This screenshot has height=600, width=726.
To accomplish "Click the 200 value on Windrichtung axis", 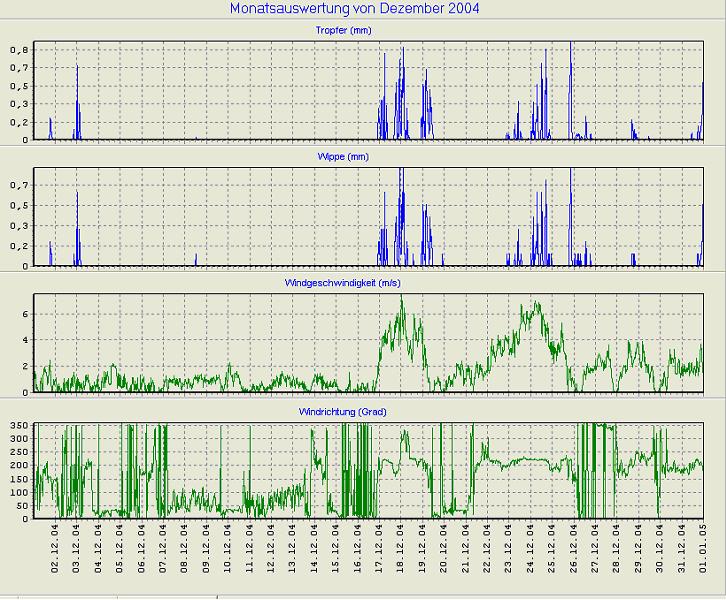I will pyautogui.click(x=15, y=466).
